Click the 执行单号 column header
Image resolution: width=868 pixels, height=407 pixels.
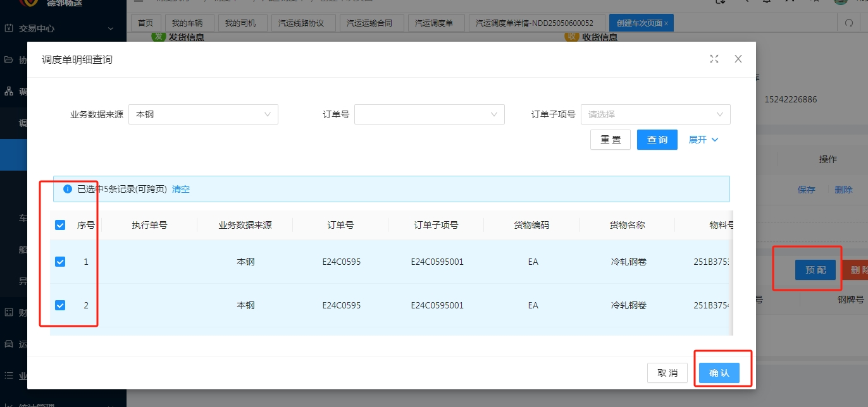point(149,225)
